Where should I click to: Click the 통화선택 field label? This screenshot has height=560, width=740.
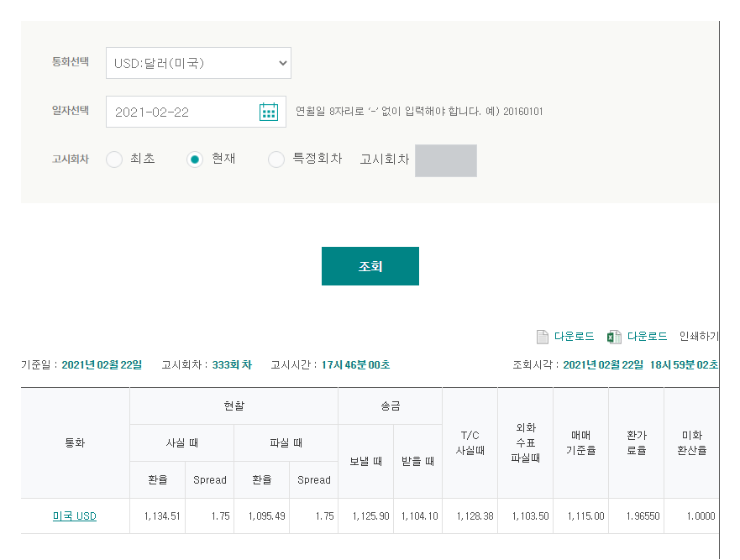71,62
